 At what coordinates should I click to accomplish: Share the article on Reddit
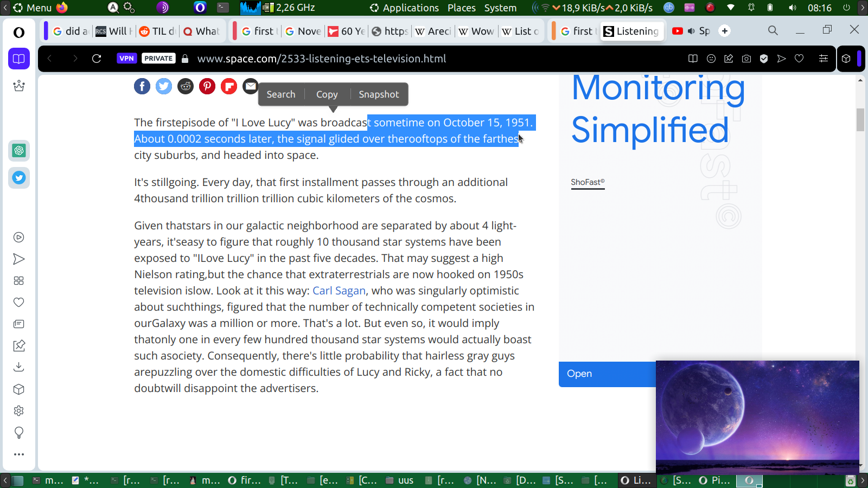coord(186,86)
